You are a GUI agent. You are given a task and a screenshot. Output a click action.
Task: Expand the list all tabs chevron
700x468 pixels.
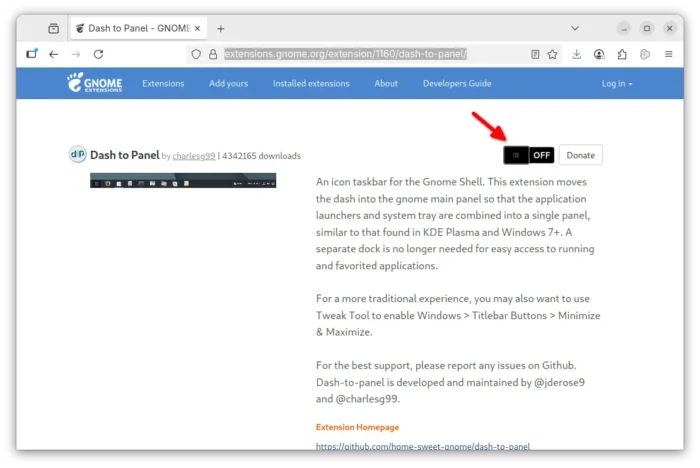(575, 28)
